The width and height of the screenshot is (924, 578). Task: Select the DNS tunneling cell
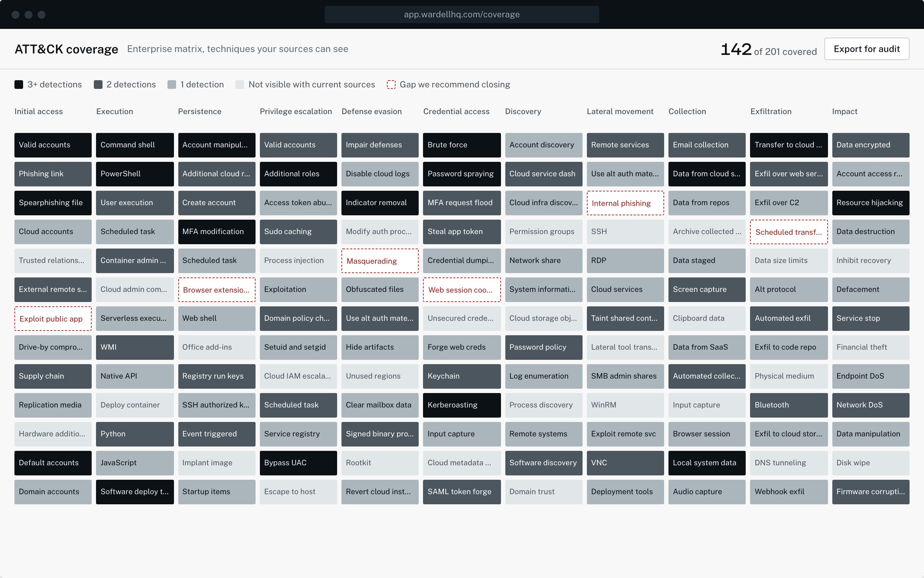tap(789, 463)
